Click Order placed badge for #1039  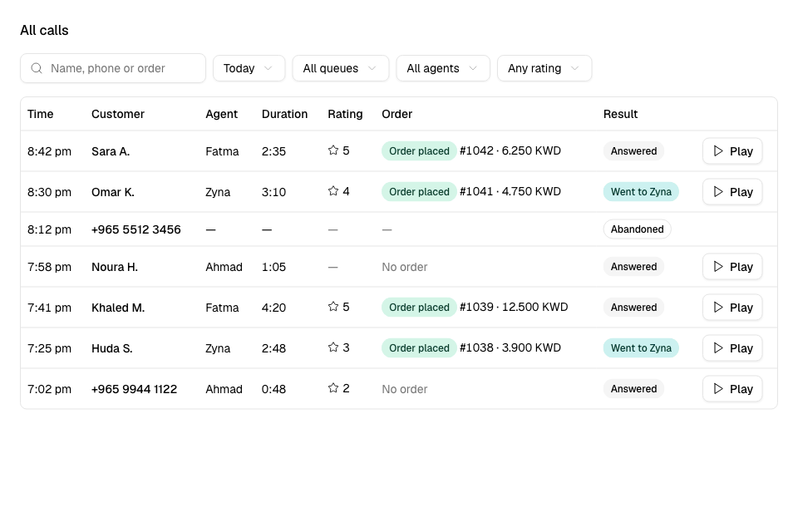(x=419, y=307)
